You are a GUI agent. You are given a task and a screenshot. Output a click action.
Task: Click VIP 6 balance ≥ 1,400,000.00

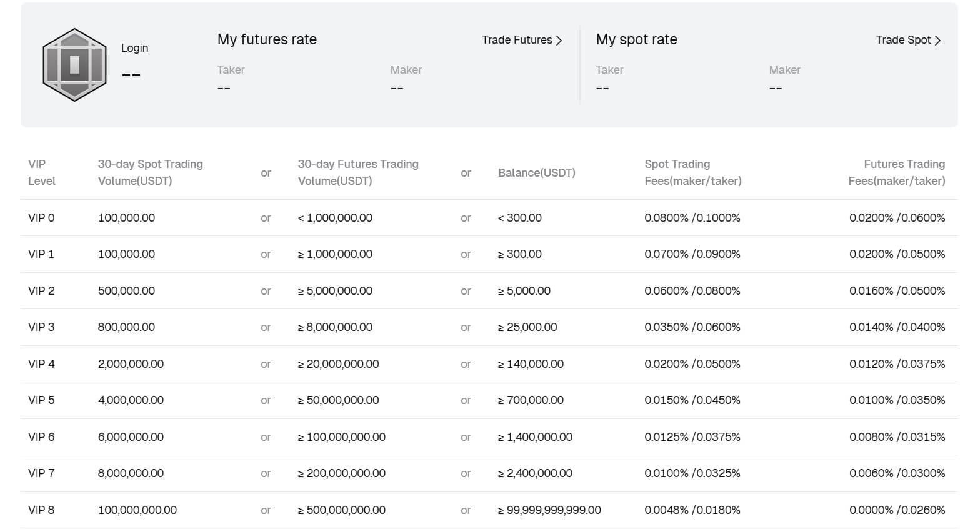coord(535,437)
